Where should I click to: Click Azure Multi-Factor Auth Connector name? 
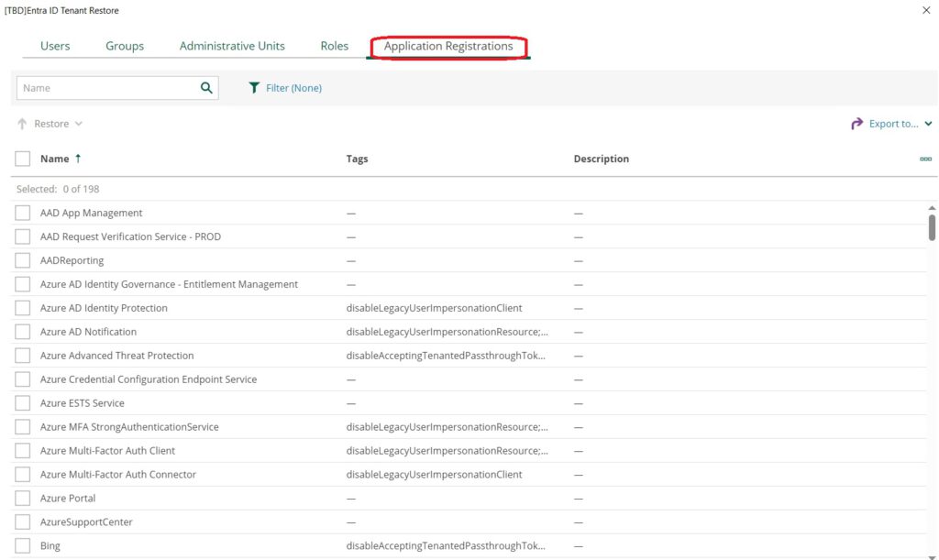118,475
